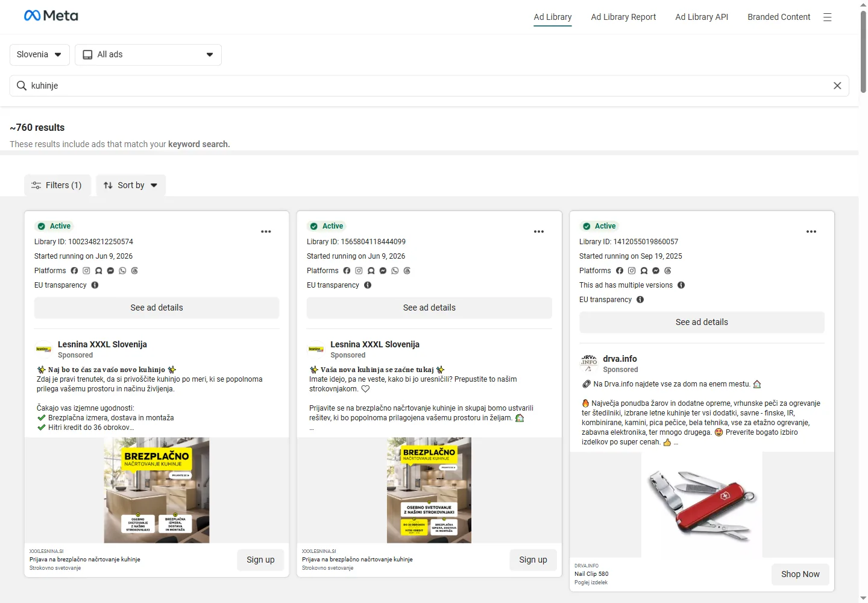Click Shop Now on Nail Clip 580 ad

(x=800, y=574)
